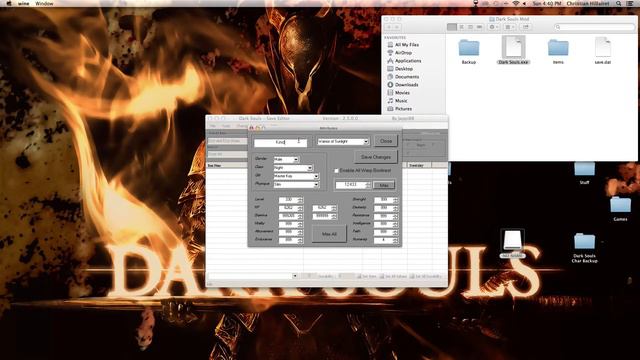Select Desktop in Finder sidebar
This screenshot has height=360, width=640.
pyautogui.click(x=400, y=69)
